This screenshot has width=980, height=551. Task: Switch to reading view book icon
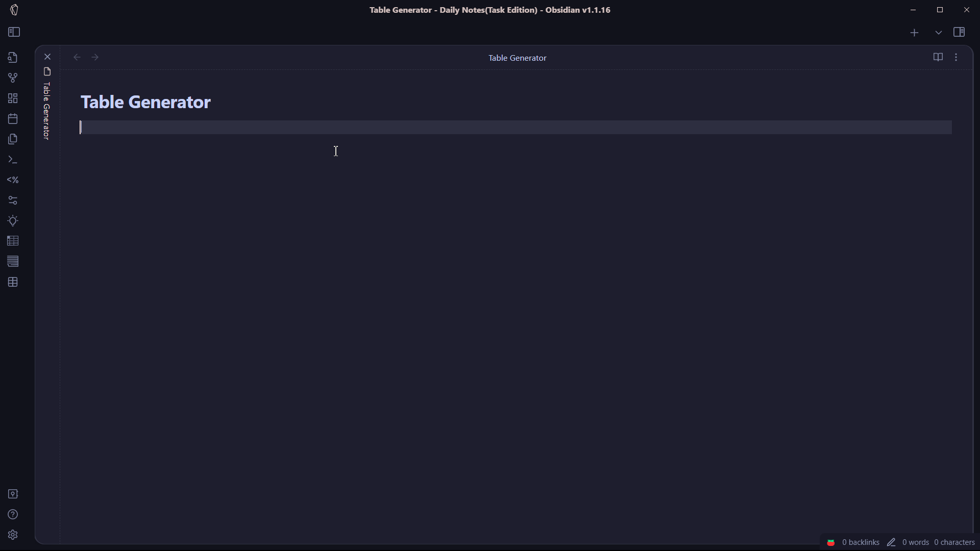pyautogui.click(x=938, y=57)
